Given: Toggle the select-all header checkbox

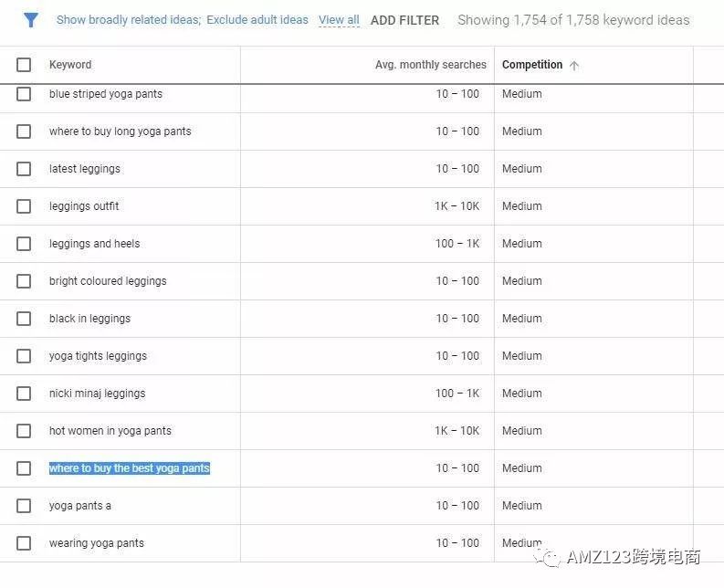Looking at the screenshot, I should 24,65.
